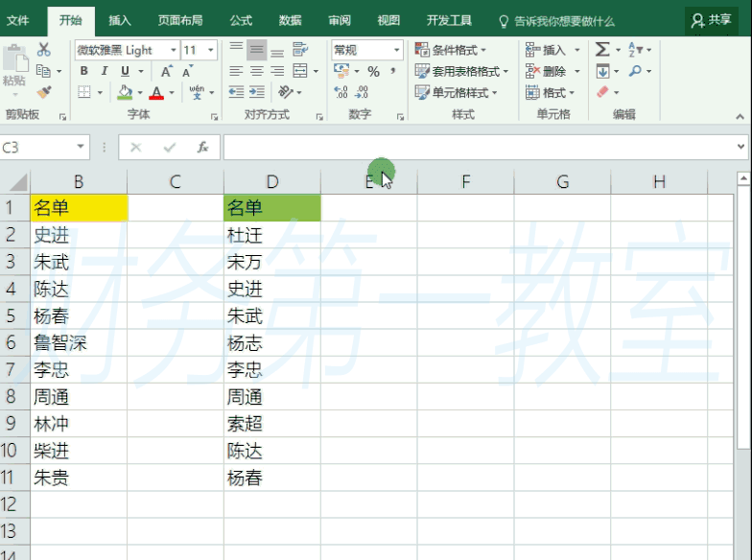Decrease indent
This screenshot has width=752, height=560.
(236, 92)
